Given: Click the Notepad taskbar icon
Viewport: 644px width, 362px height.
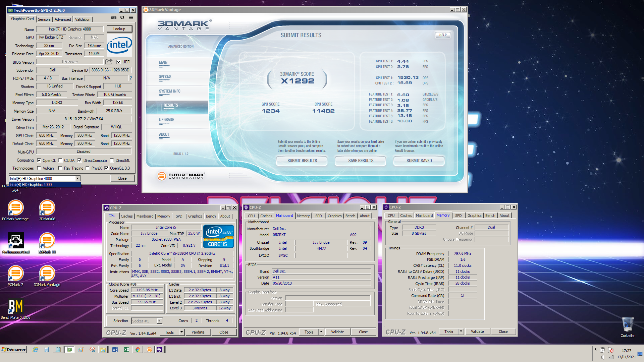Looking at the screenshot, I should click(x=58, y=350).
